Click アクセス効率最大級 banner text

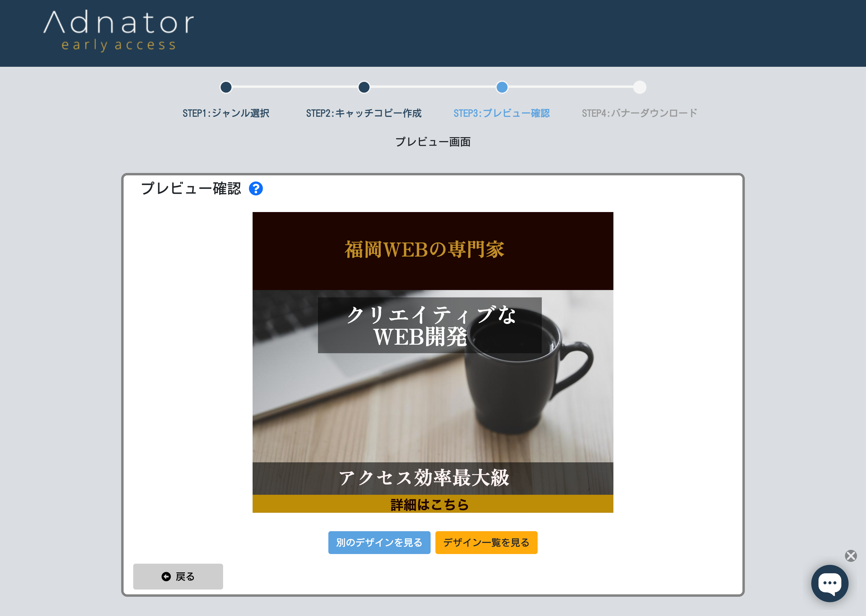click(x=424, y=478)
